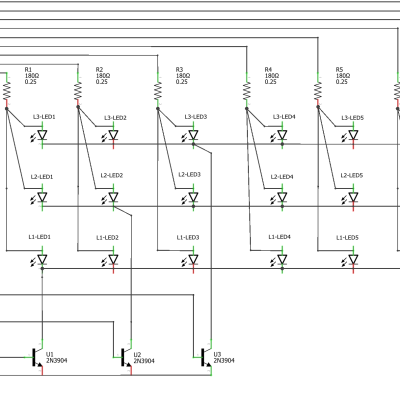The width and height of the screenshot is (400, 400).
Task: Select the L3-LED2 text label
Action: pos(115,118)
